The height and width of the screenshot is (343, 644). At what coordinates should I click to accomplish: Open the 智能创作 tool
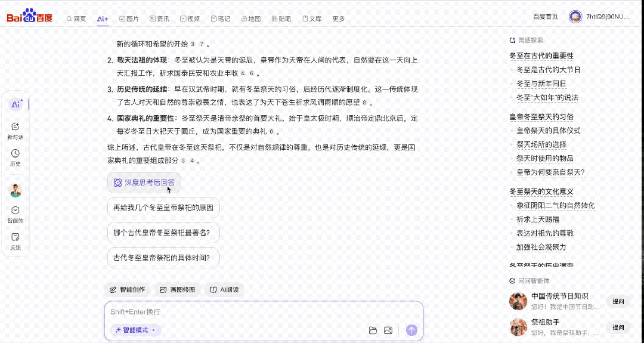pyautogui.click(x=128, y=289)
